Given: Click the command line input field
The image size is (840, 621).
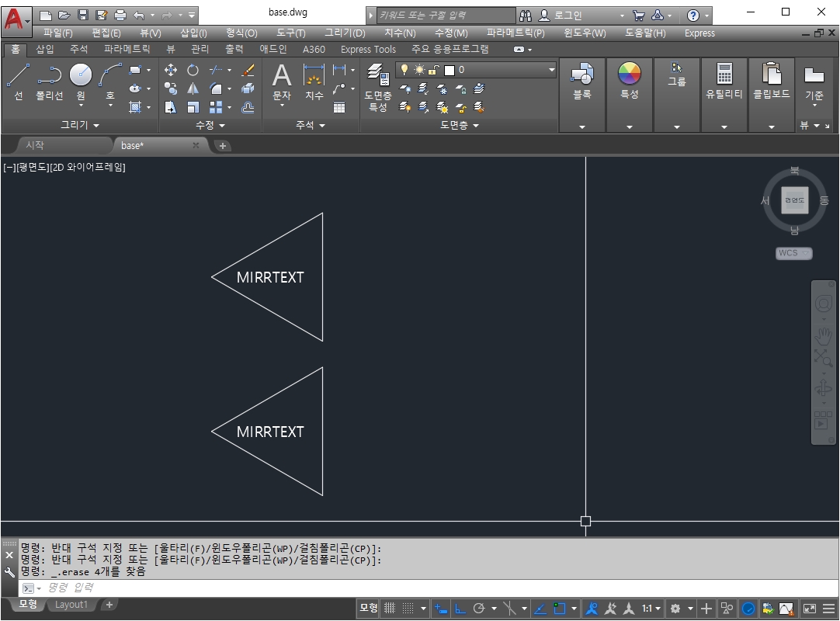Looking at the screenshot, I should (429, 588).
